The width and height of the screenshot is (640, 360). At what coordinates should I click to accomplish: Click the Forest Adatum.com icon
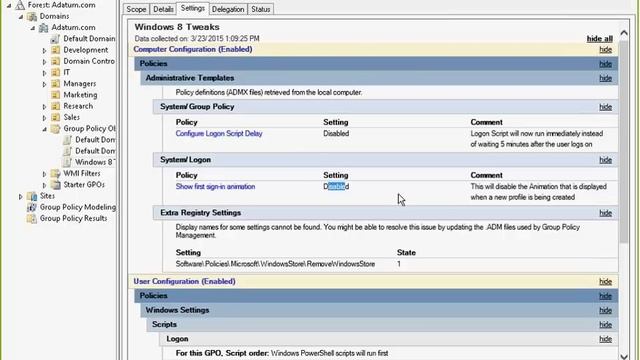pyautogui.click(x=20, y=5)
